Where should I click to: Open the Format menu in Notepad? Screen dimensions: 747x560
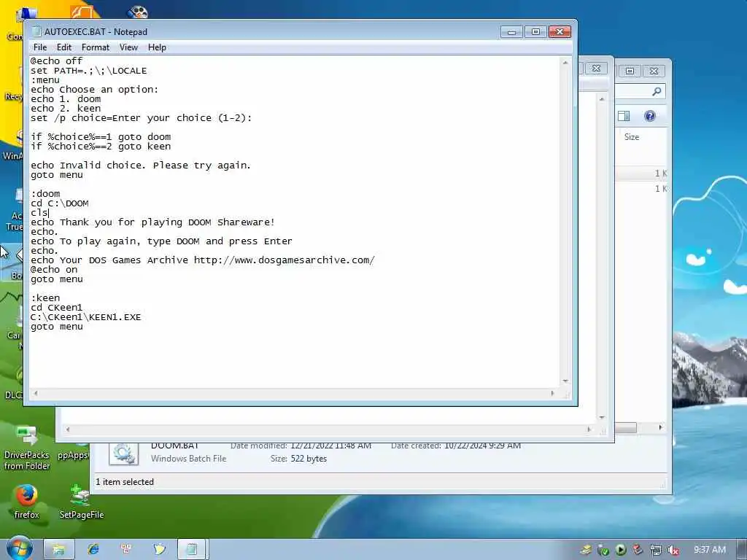coord(96,47)
